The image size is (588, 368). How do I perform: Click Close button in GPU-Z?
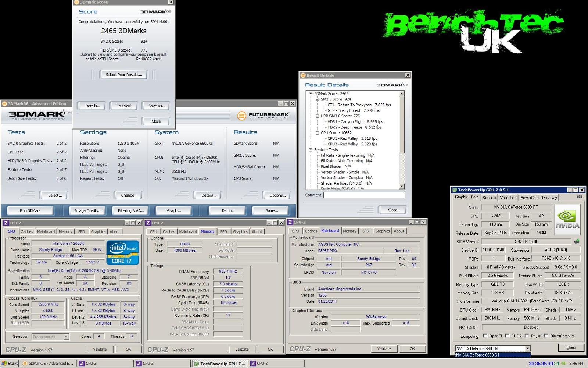coord(571,348)
